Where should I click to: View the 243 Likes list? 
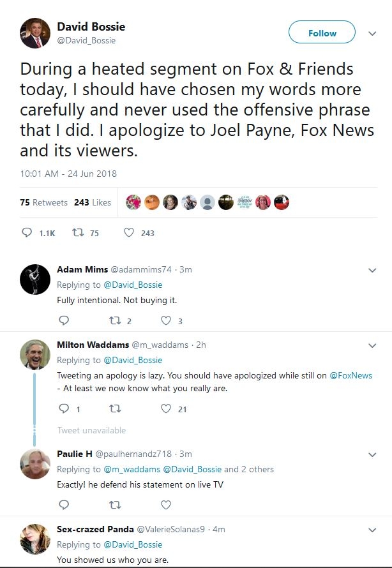(x=93, y=202)
